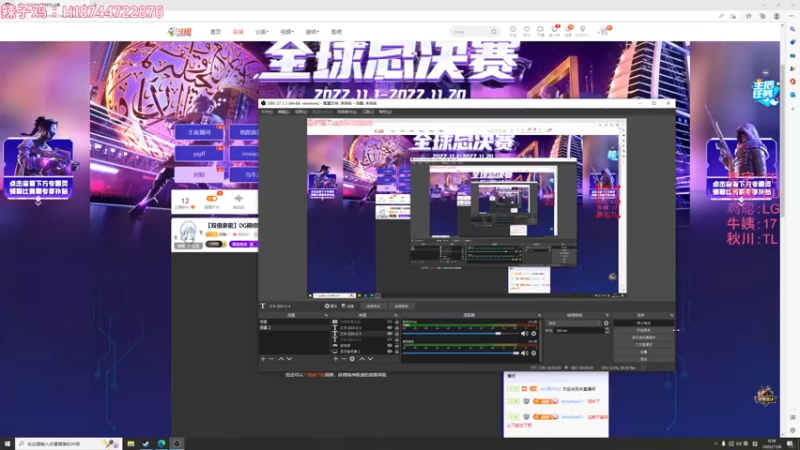Click 选择字体 button in source toolbar
This screenshot has width=800, height=450.
click(373, 306)
